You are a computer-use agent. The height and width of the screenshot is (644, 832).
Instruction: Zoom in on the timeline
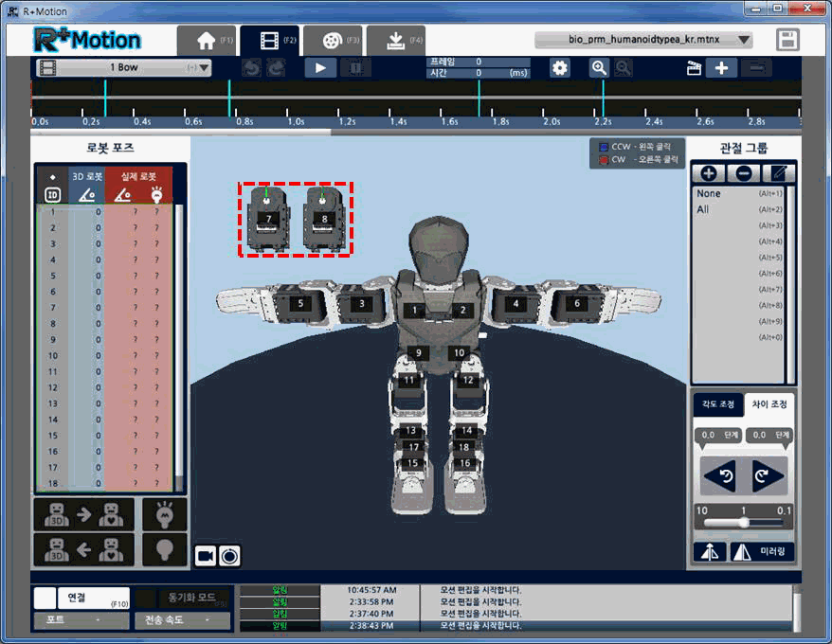(599, 68)
